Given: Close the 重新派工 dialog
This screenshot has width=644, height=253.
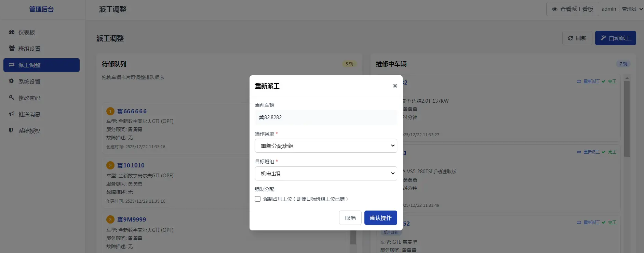Looking at the screenshot, I should tap(395, 86).
